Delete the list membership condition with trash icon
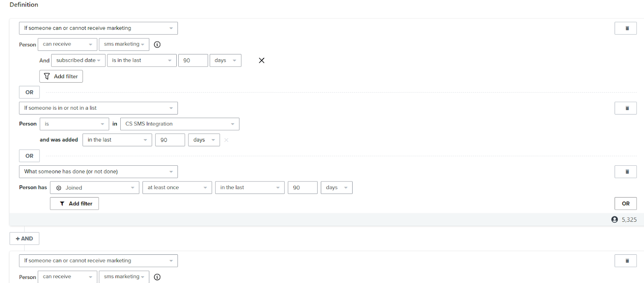This screenshot has width=644, height=283. point(625,108)
